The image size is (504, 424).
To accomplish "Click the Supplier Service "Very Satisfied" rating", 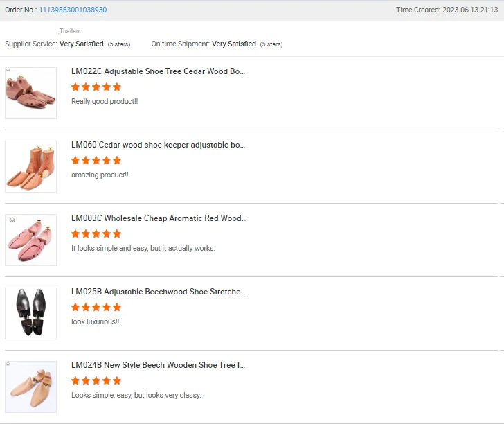I will [x=82, y=44].
